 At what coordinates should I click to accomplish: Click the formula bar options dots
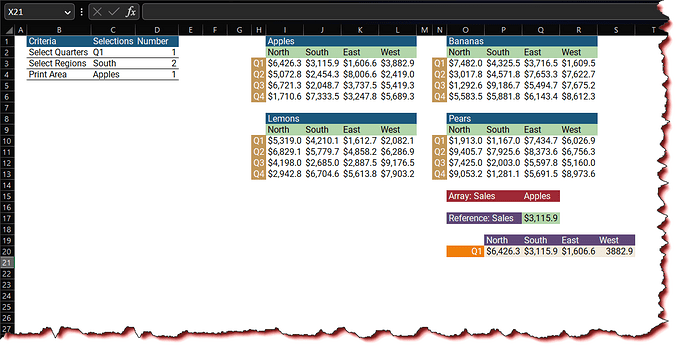click(x=81, y=12)
